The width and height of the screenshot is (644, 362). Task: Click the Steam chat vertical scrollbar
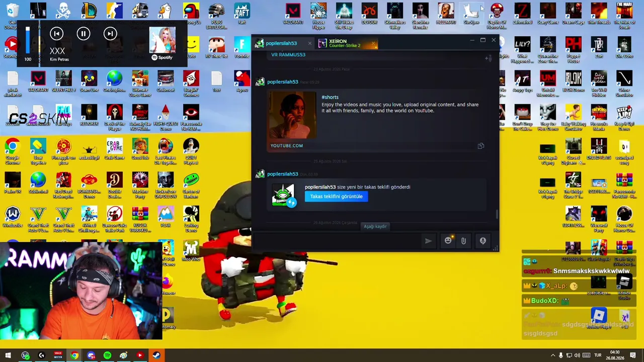(497, 214)
